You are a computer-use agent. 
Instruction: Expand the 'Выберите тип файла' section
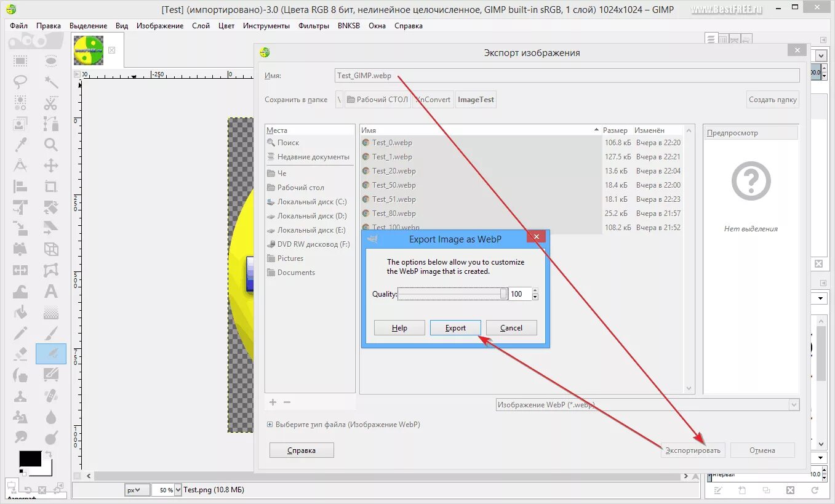[x=270, y=425]
